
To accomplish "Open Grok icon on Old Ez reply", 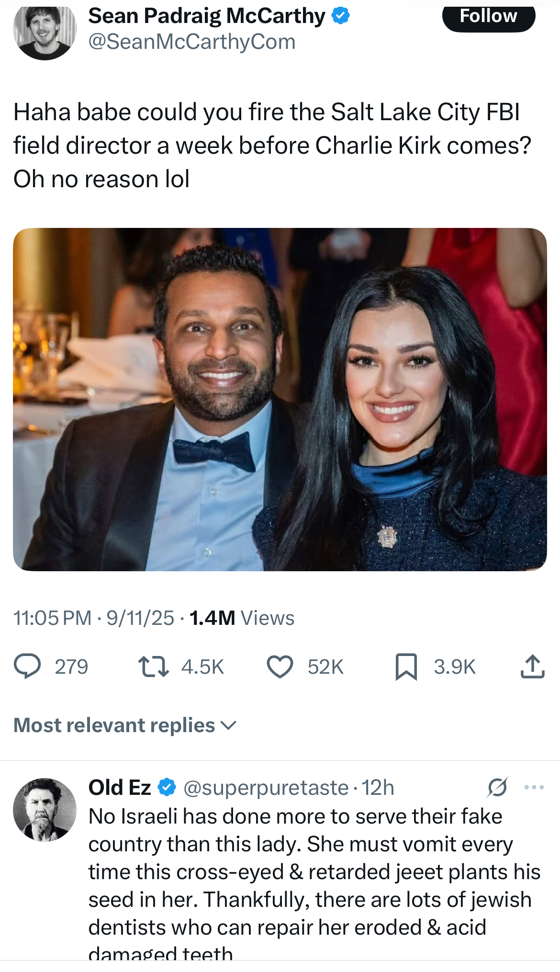I will click(x=497, y=787).
